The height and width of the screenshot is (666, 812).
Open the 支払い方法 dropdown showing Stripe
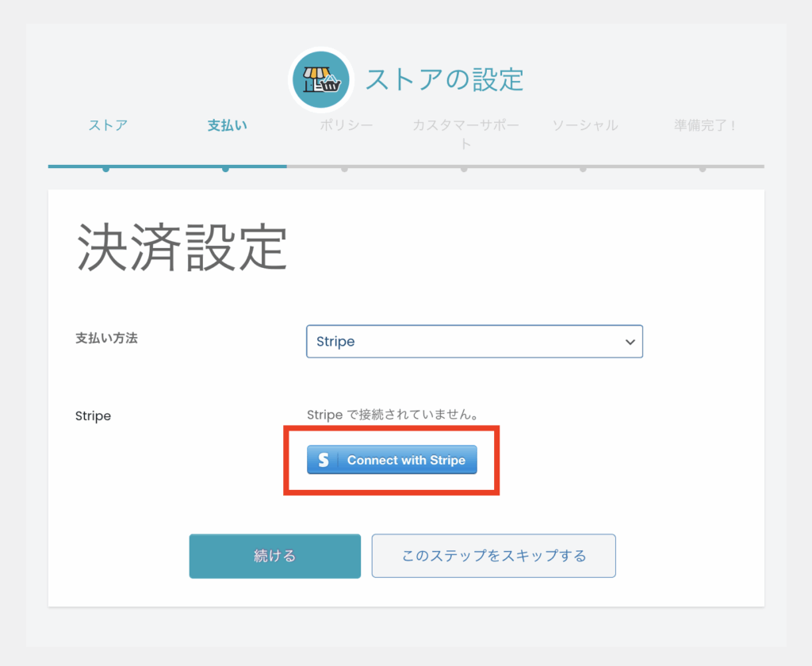[x=473, y=342]
